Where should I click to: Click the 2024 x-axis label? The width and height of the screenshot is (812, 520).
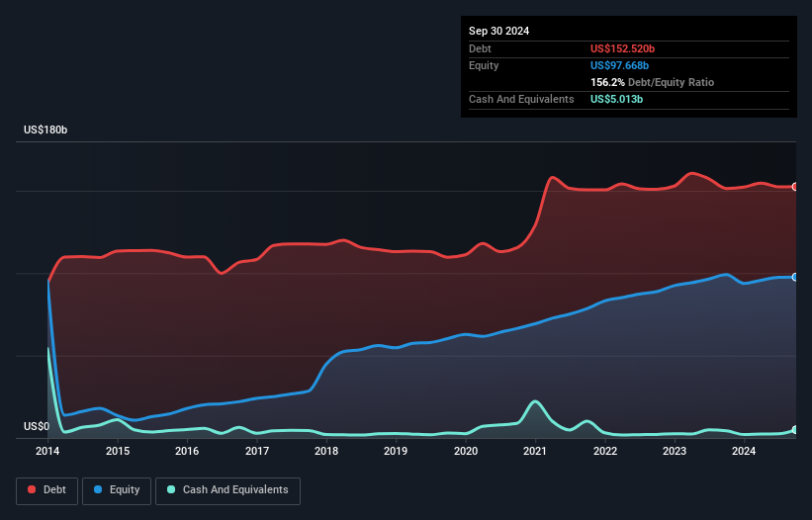tap(744, 451)
